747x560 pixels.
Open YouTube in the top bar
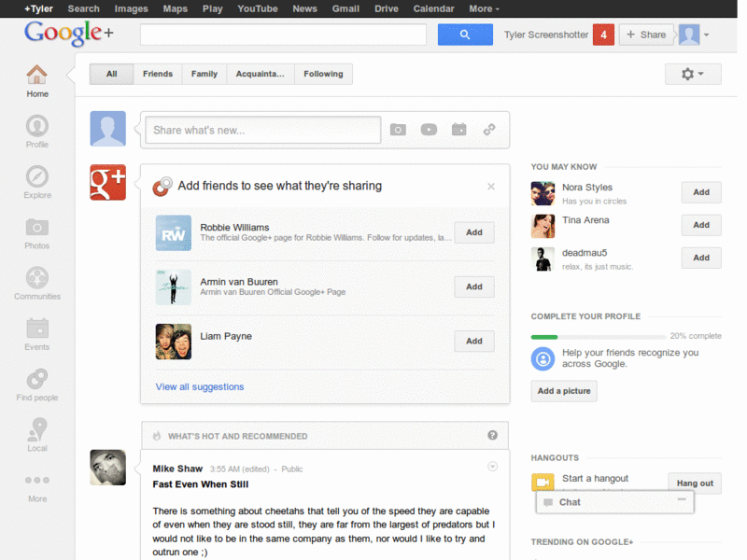click(258, 8)
